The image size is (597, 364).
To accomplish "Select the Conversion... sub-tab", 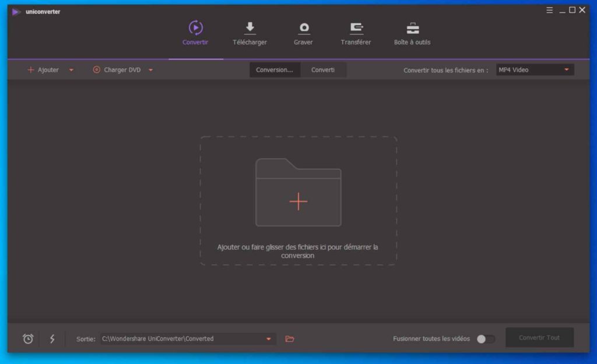I will click(275, 70).
